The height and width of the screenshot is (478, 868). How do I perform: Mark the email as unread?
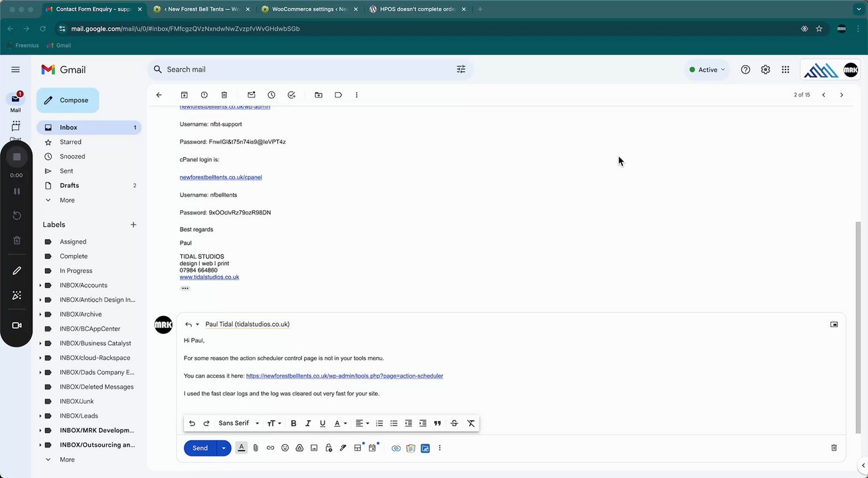tap(252, 95)
